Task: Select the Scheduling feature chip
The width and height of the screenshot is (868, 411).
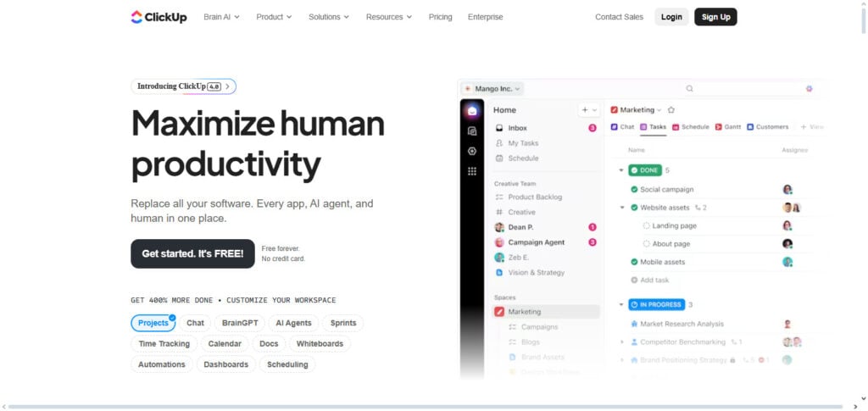Action: coord(287,364)
